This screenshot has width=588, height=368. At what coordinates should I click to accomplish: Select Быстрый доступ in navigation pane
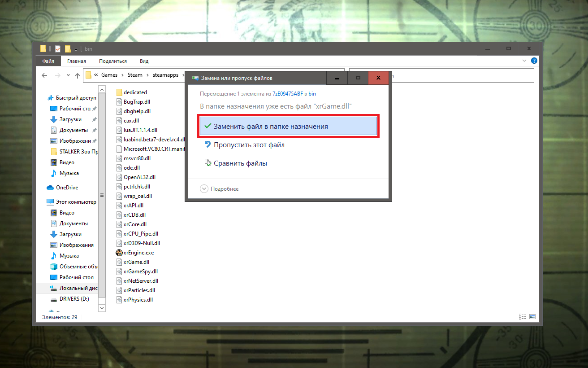pos(71,98)
